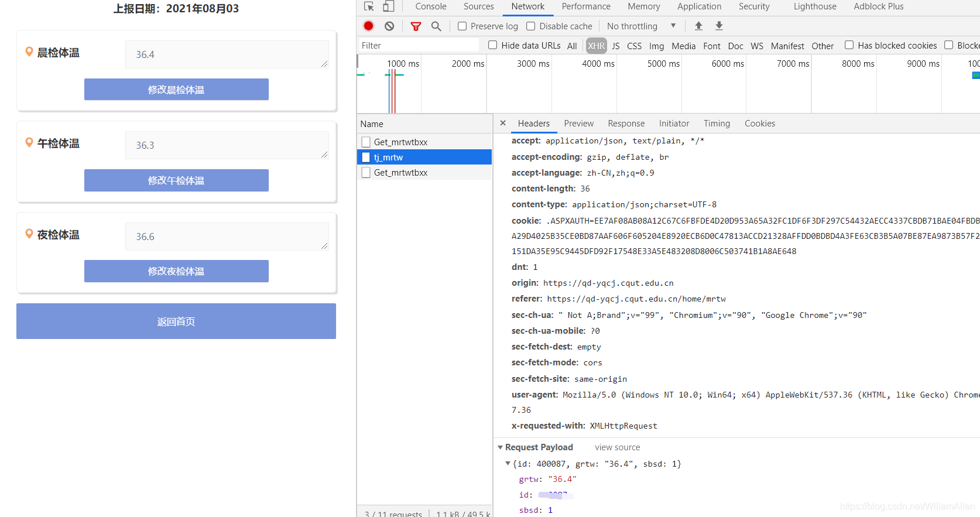980x517 pixels.
Task: Open the Sources tab
Action: (x=479, y=6)
